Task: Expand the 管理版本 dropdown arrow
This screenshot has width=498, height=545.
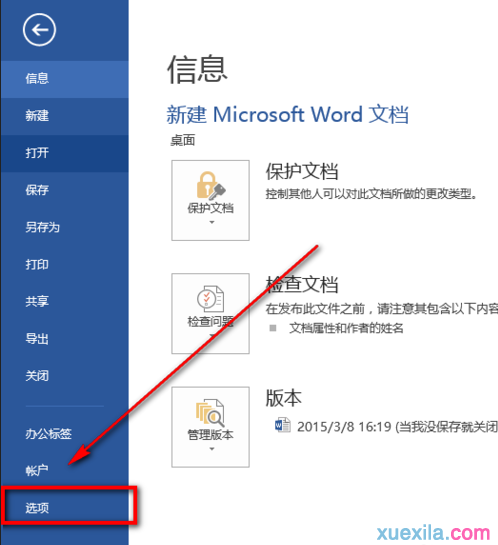Action: pyautogui.click(x=212, y=449)
